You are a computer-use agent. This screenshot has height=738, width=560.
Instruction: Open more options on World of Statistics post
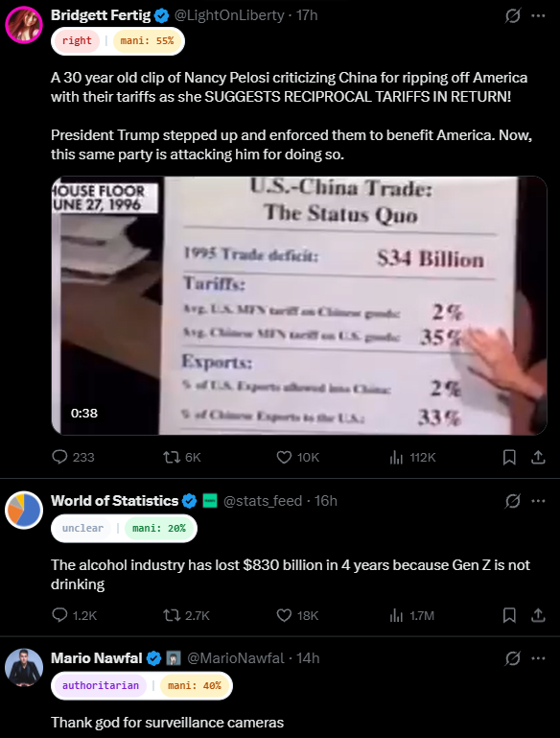(x=538, y=501)
